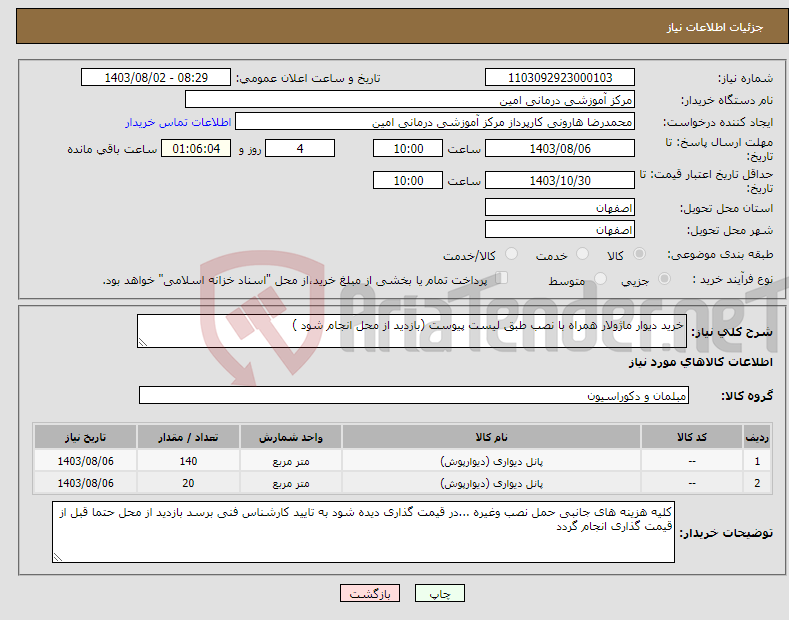789x620 pixels.
Task: Click the توضیحات خریدار label
Action: click(726, 533)
